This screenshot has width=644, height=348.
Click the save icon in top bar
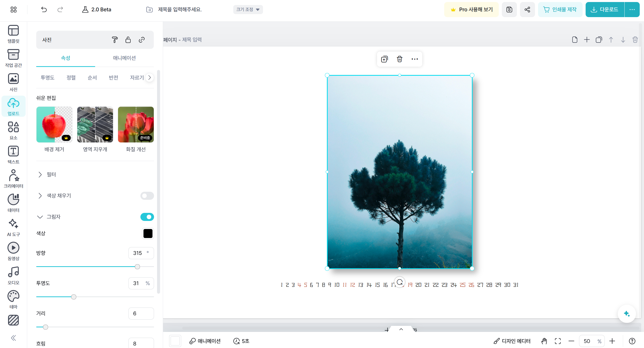click(509, 10)
